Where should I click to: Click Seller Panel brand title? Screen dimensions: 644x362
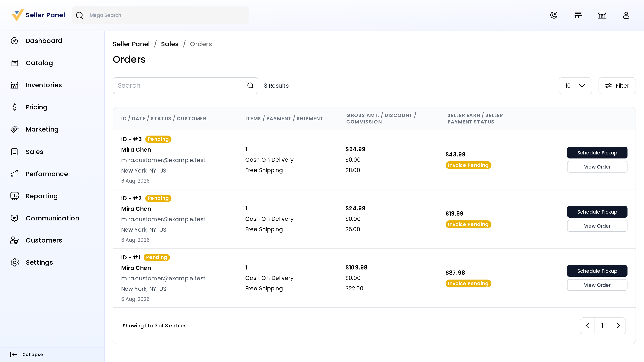[x=45, y=15]
